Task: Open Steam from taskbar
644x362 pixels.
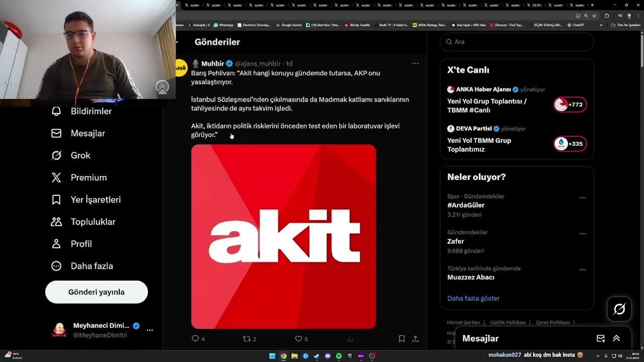Action: (316, 356)
